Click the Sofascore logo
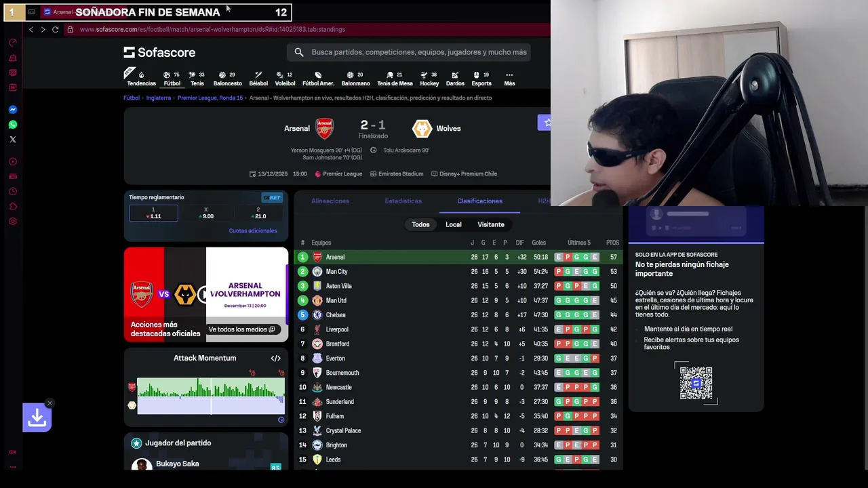868x488 pixels. click(159, 52)
